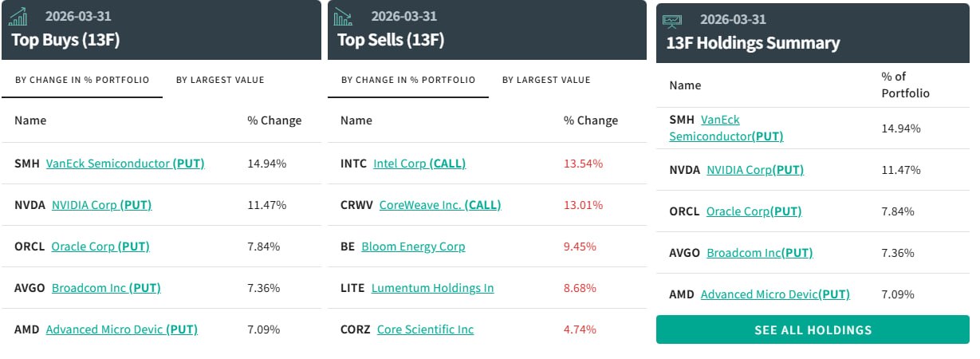
Task: Click the Top Sells declining chart icon
Action: coord(344,17)
